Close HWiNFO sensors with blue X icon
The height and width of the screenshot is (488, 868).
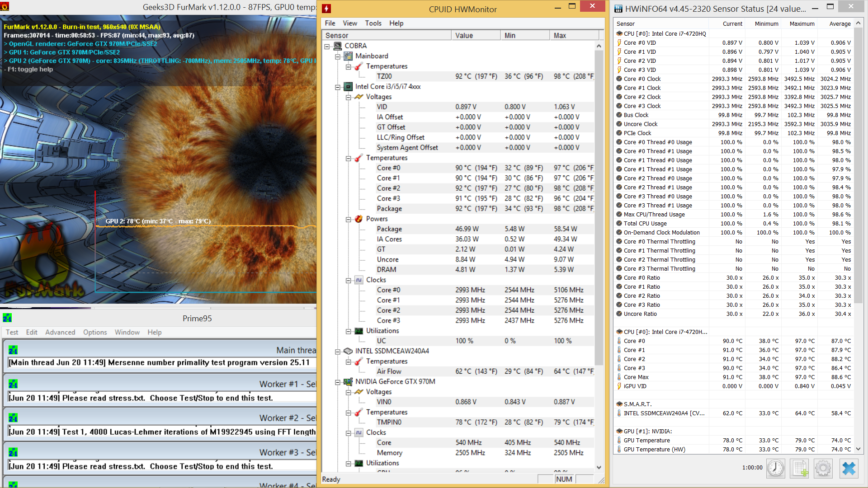click(x=849, y=468)
